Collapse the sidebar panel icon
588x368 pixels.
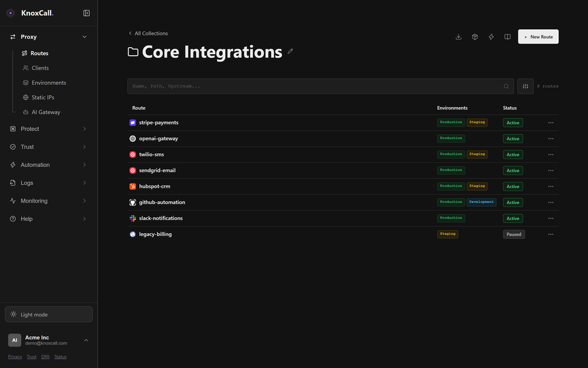86,13
